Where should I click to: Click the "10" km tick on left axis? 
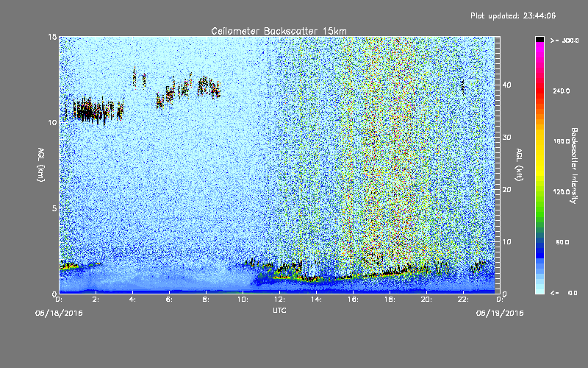click(52, 122)
